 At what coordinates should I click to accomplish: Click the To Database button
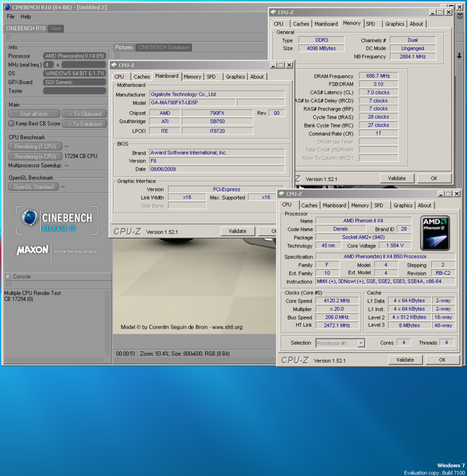point(85,124)
